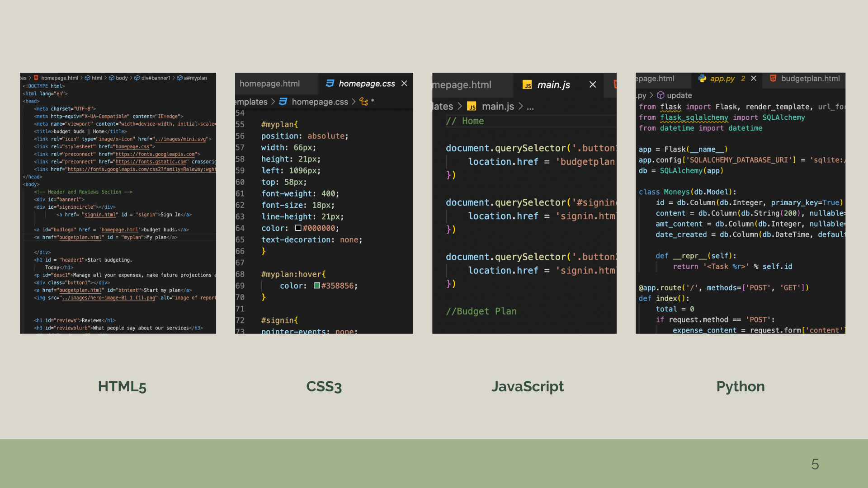Screen dimensions: 868x488
Task: Close the app.py editor tab
Action: pos(754,79)
